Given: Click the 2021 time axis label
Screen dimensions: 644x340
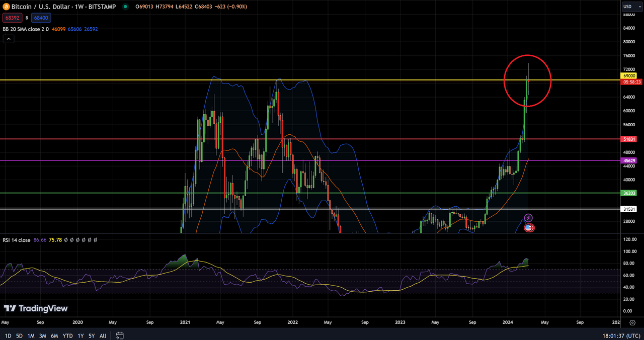Looking at the screenshot, I should [x=185, y=322].
